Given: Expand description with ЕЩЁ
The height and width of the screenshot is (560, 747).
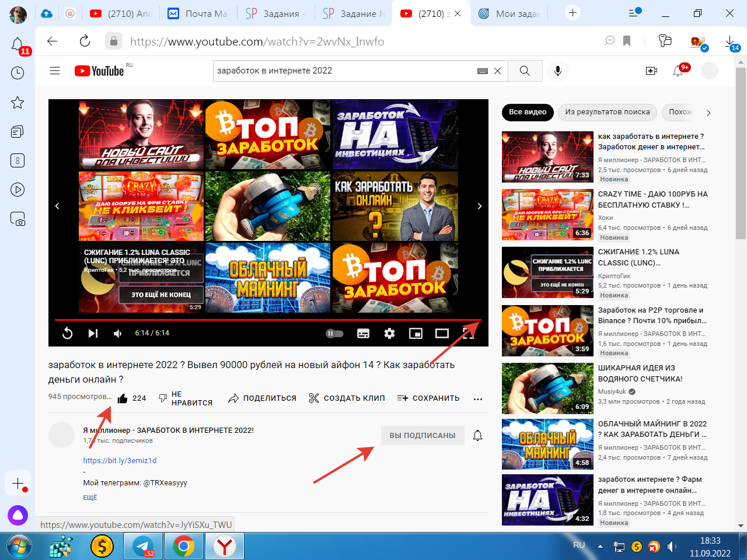Looking at the screenshot, I should point(90,498).
